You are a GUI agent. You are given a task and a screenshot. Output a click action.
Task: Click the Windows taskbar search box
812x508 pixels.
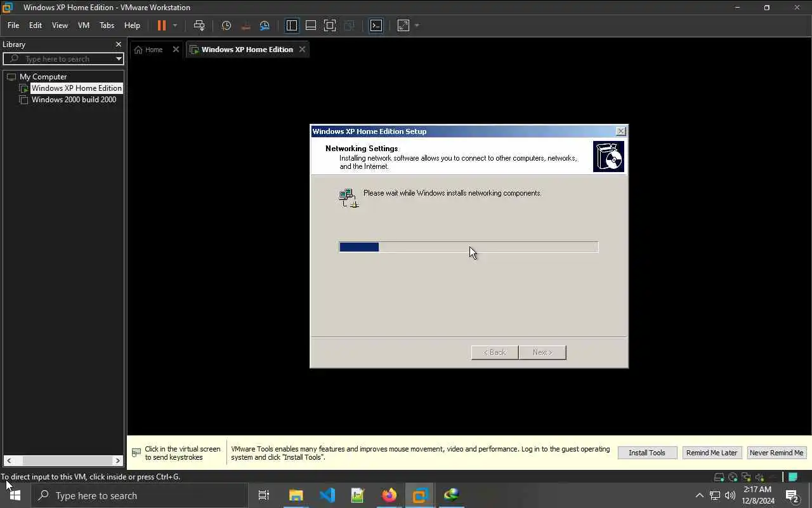point(140,495)
